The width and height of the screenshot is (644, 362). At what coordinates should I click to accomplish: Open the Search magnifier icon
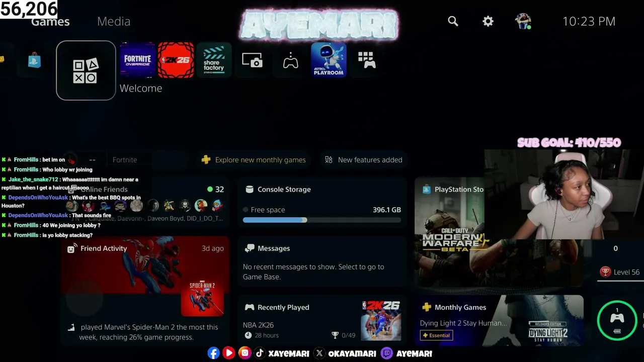[453, 21]
